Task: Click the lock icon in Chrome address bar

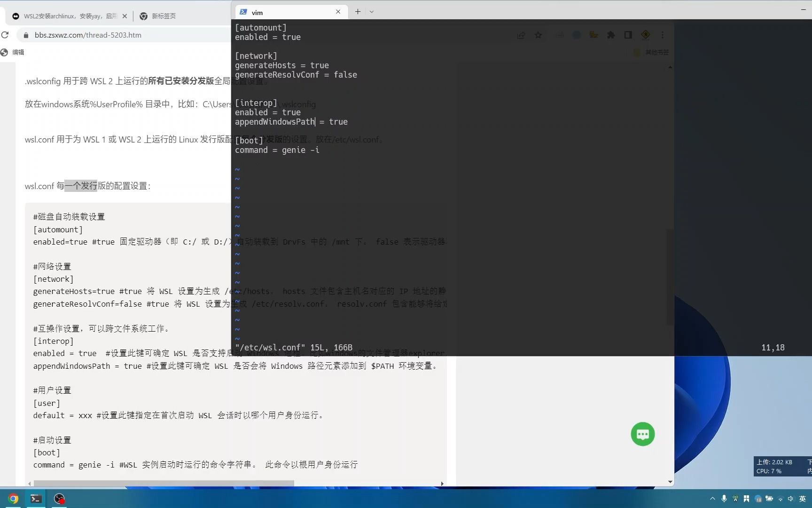Action: pos(26,35)
